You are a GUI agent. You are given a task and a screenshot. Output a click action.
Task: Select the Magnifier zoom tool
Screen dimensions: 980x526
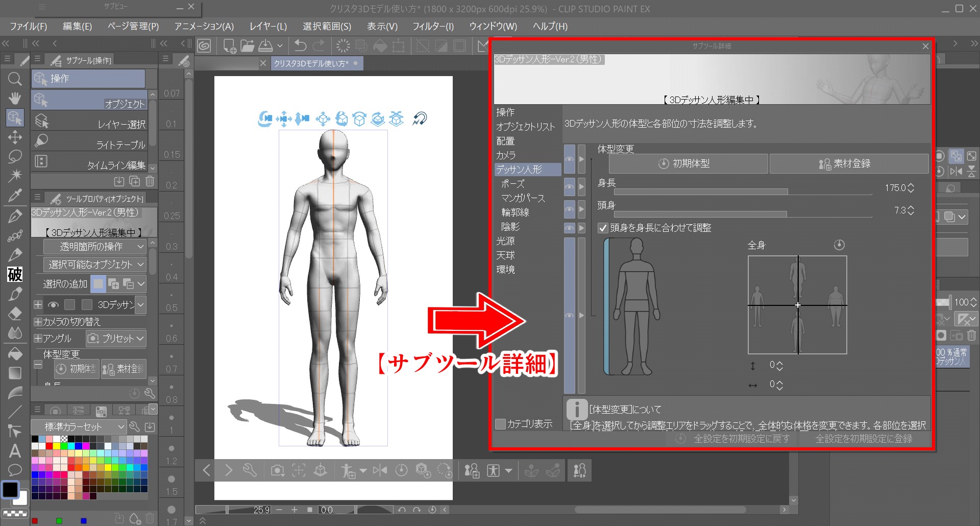point(15,79)
